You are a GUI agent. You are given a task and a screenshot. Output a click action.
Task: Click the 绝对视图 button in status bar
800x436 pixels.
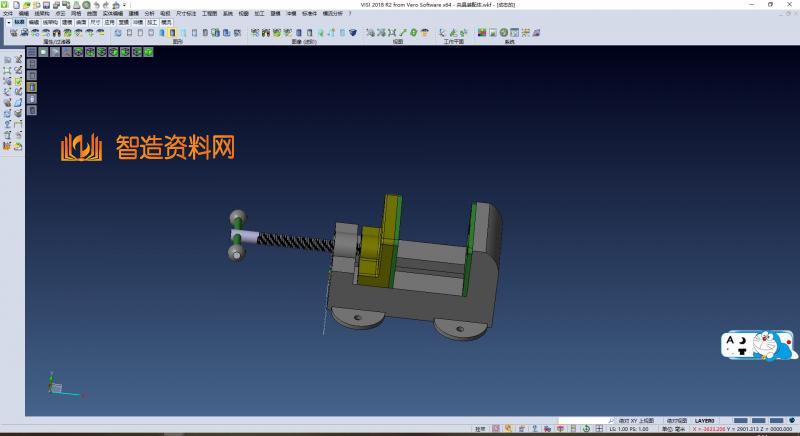677,421
